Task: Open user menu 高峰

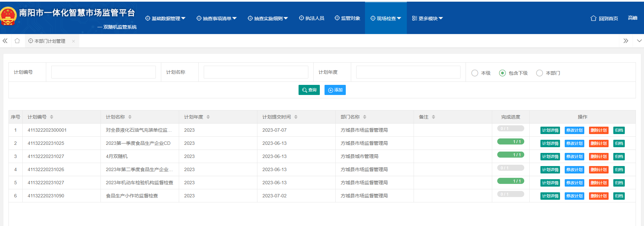Action: [633, 18]
